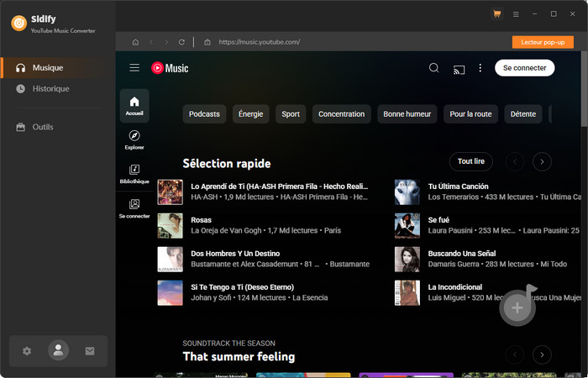Open Rosas song album thumbnail
This screenshot has width=588, height=378.
(170, 225)
